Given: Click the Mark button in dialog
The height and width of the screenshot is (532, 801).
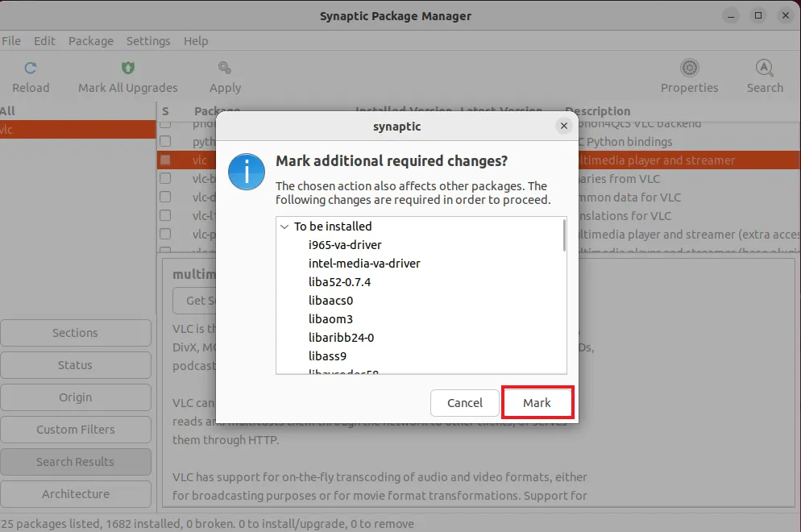Looking at the screenshot, I should coord(537,403).
